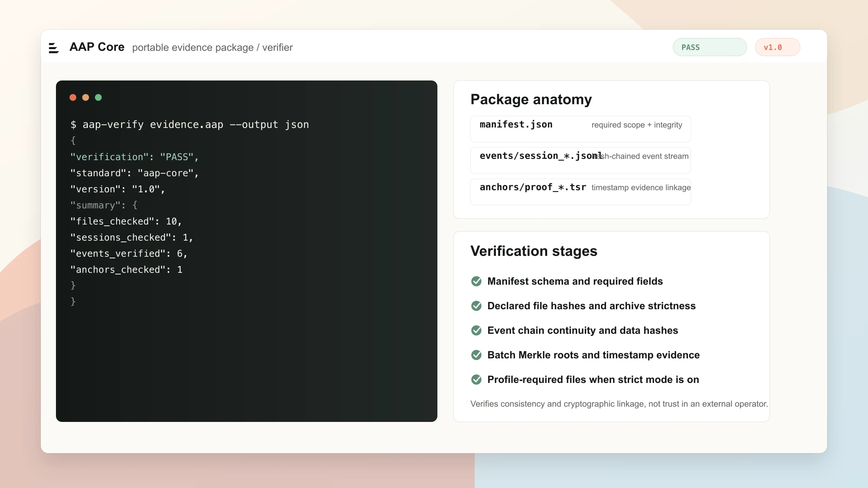Click the PASS status badge

pyautogui.click(x=710, y=47)
